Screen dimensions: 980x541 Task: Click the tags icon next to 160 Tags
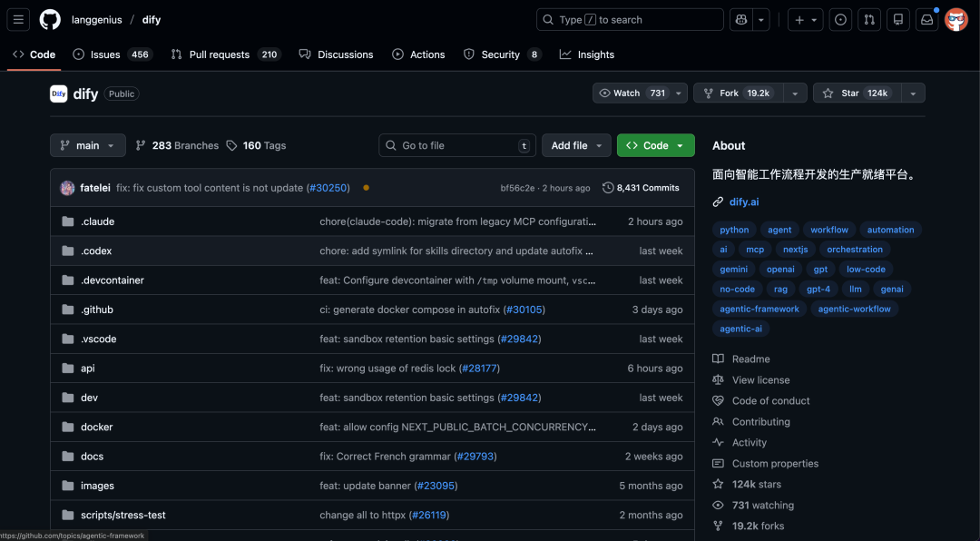coord(230,145)
